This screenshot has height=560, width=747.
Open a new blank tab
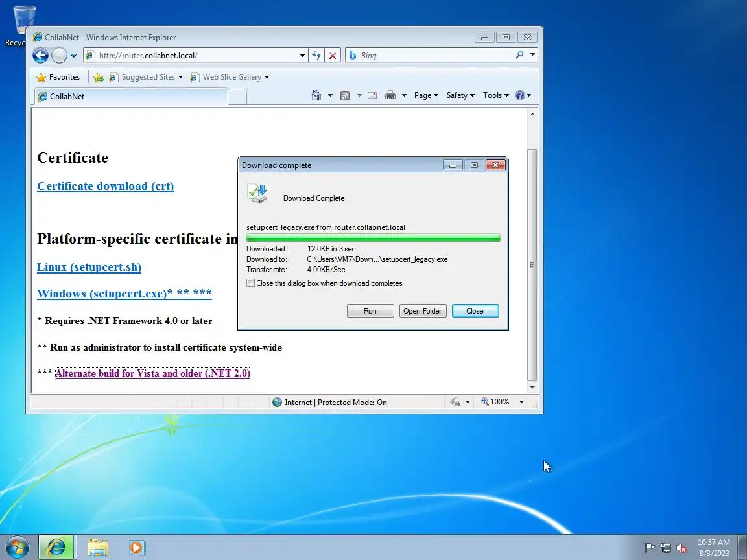237,97
